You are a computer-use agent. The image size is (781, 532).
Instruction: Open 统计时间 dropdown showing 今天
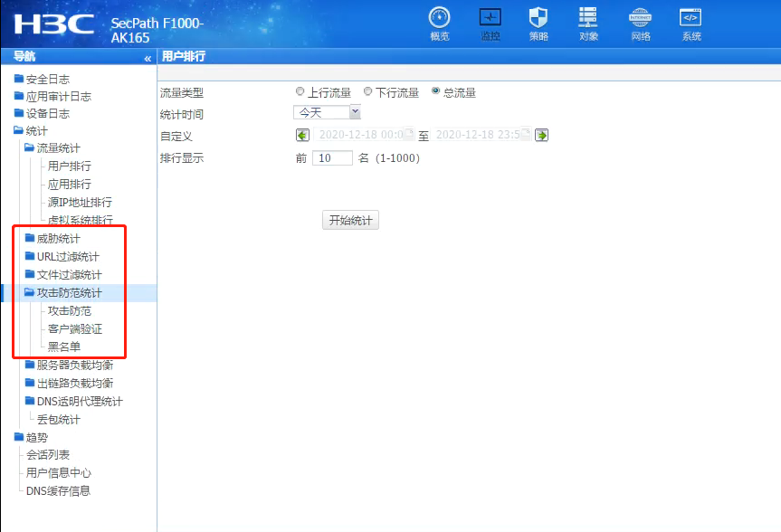327,112
